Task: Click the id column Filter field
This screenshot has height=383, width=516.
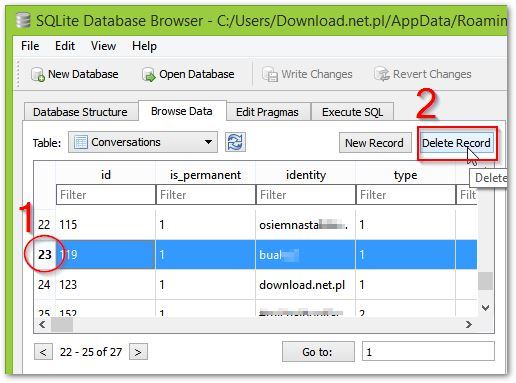Action: coord(105,195)
